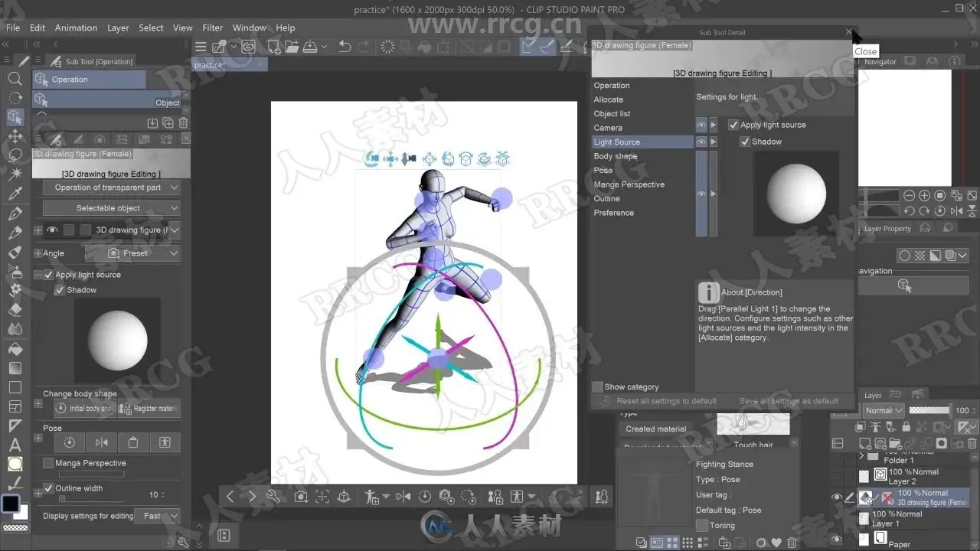The height and width of the screenshot is (551, 980).
Task: Open wrench settings in object launcher
Action: (x=273, y=496)
